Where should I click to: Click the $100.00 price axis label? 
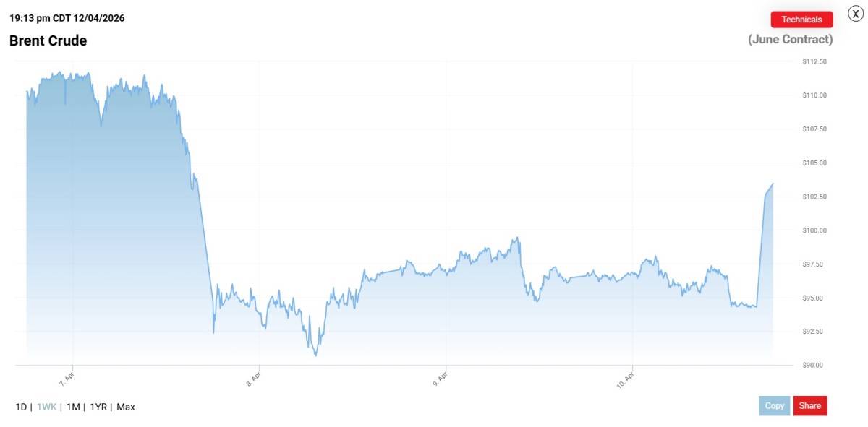(814, 230)
